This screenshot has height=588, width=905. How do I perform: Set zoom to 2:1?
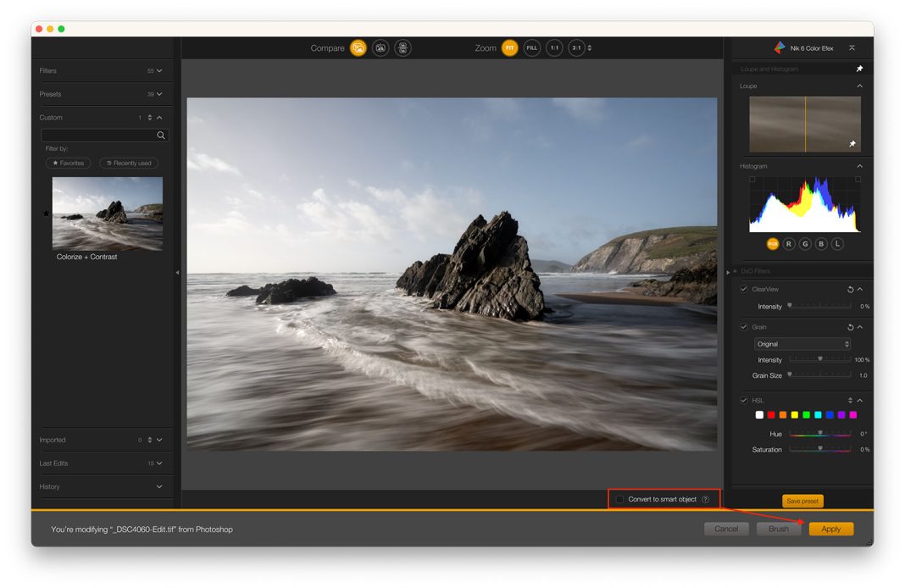click(576, 48)
